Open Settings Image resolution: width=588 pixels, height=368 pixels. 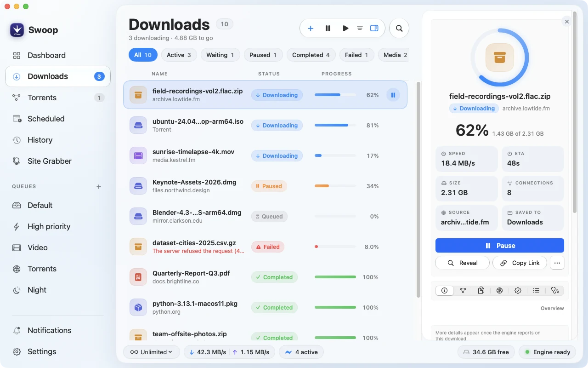coord(58,351)
